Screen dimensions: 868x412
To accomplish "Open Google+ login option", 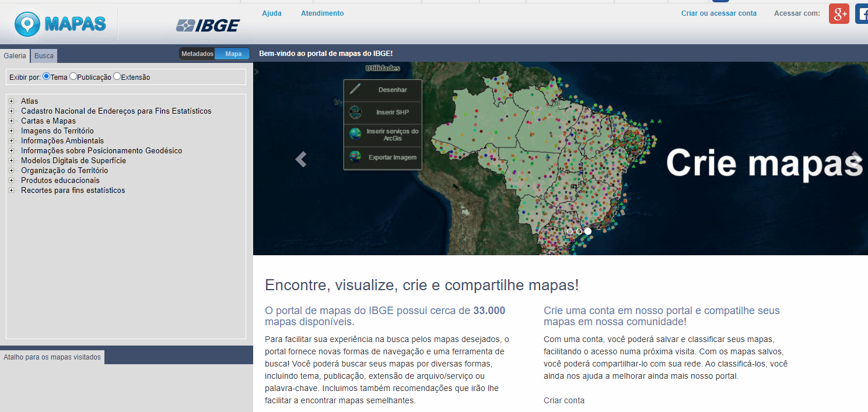I will [x=839, y=13].
